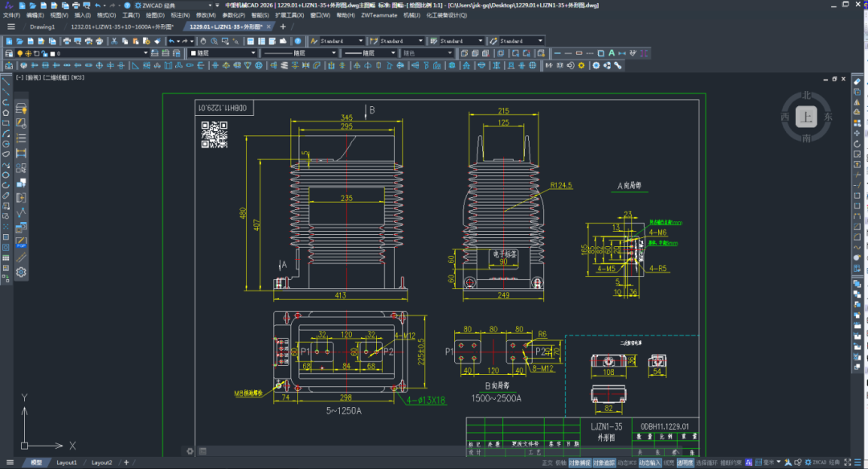Screen dimensions: 868x469
Task: Click the Save icon in quick access bar
Action: [43, 5]
